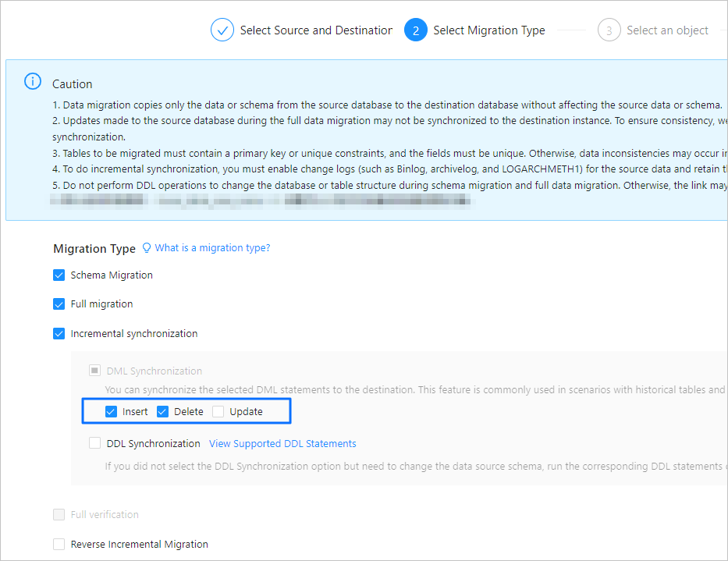The height and width of the screenshot is (561, 728).
Task: Go to Select Source and Destination step
Action: (316, 30)
